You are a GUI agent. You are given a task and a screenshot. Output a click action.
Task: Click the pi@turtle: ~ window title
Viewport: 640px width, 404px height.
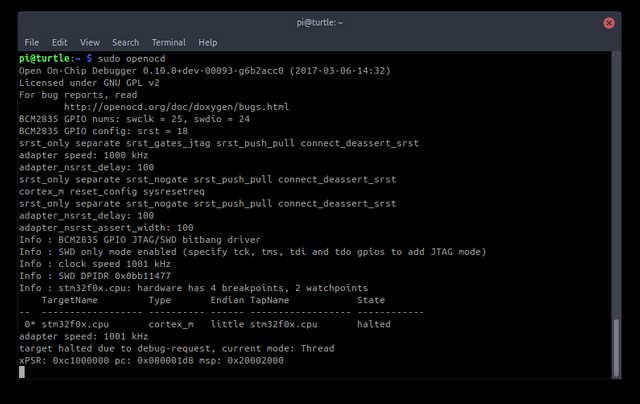[320, 23]
